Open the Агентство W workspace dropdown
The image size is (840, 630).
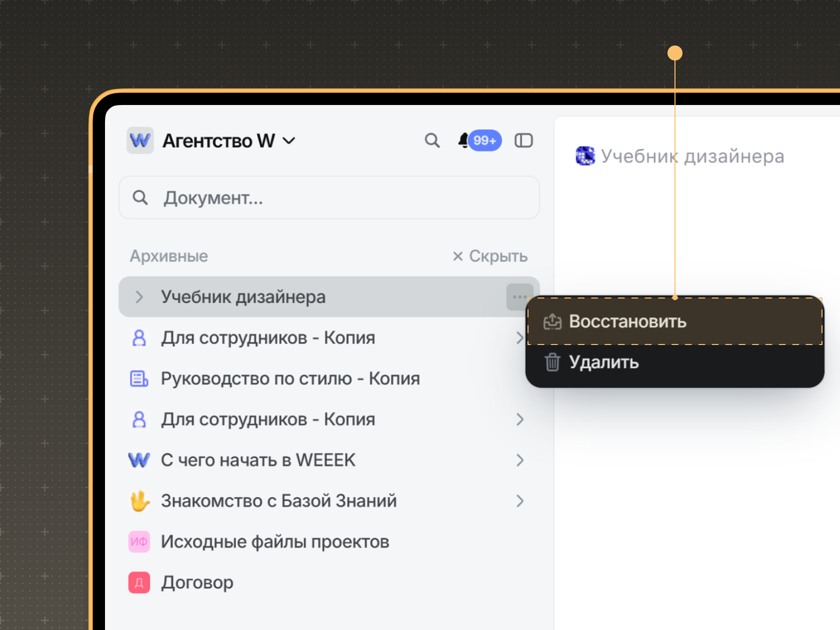tap(289, 141)
